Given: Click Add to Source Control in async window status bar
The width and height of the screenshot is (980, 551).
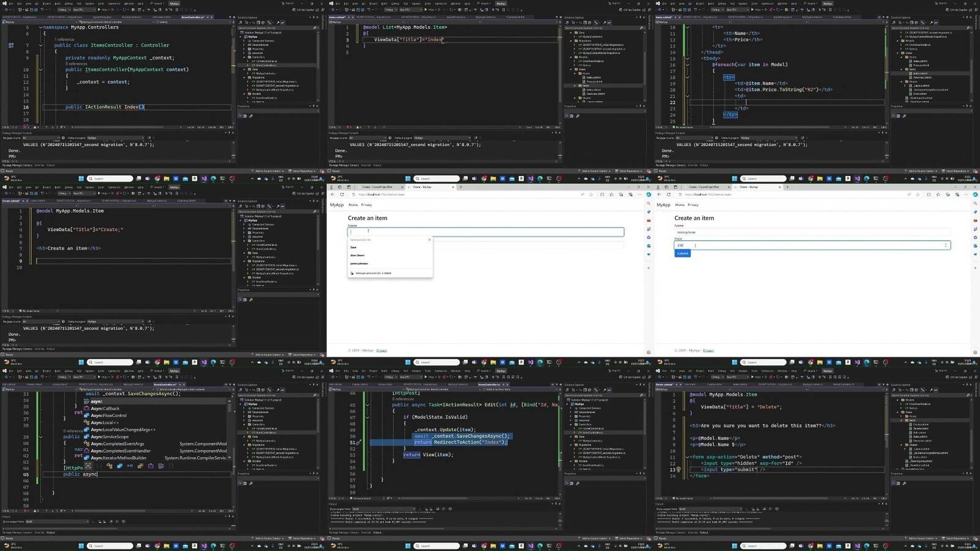Looking at the screenshot, I should (268, 538).
